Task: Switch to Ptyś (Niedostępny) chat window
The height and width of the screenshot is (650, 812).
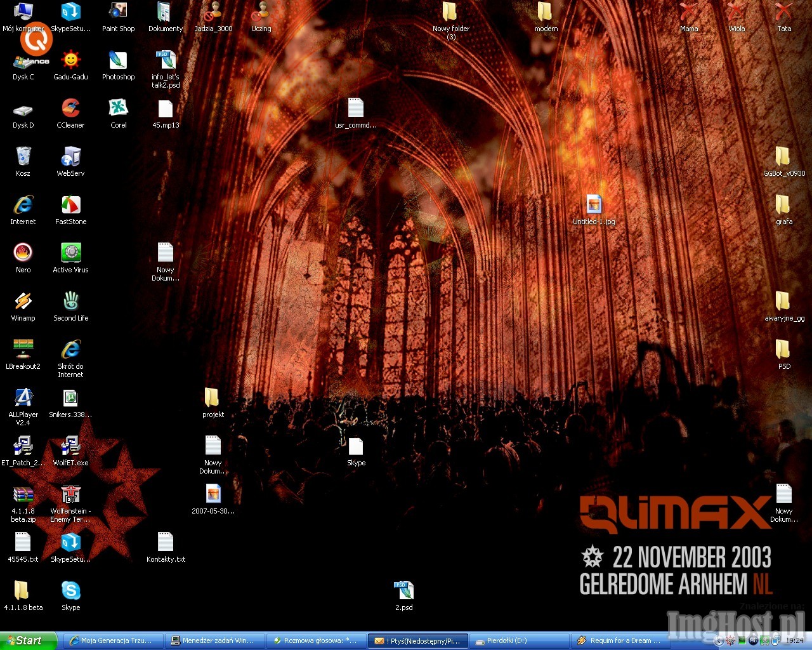Action: coord(418,641)
